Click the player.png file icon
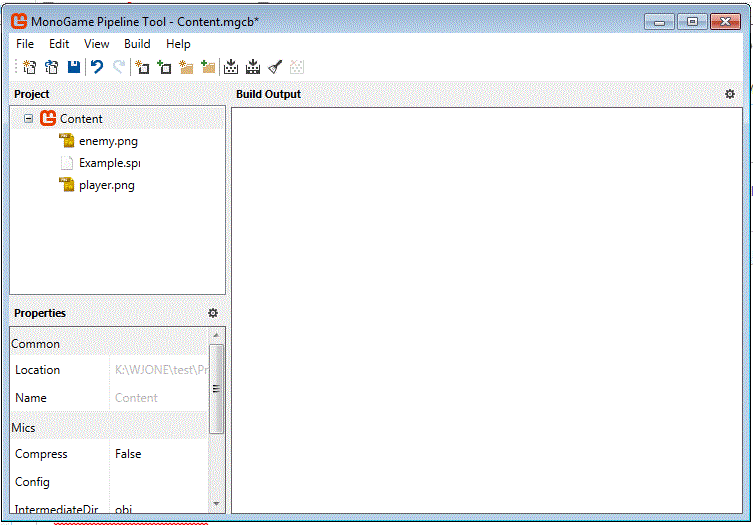Viewport: 753px width, 525px height. [x=67, y=185]
